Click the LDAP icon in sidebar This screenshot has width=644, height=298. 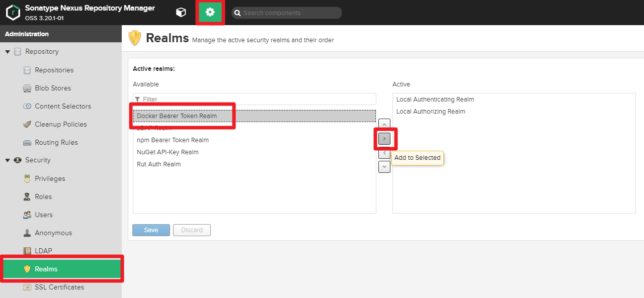[x=26, y=251]
